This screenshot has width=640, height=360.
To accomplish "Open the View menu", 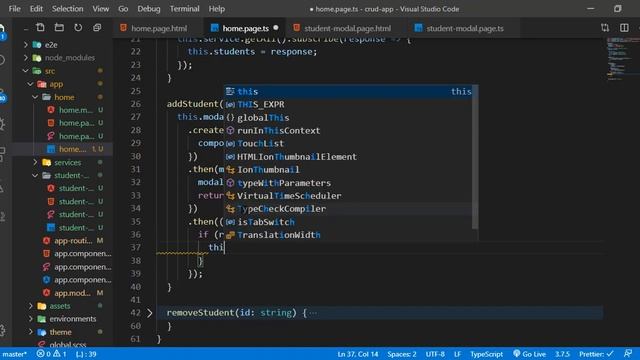I will click(x=100, y=9).
